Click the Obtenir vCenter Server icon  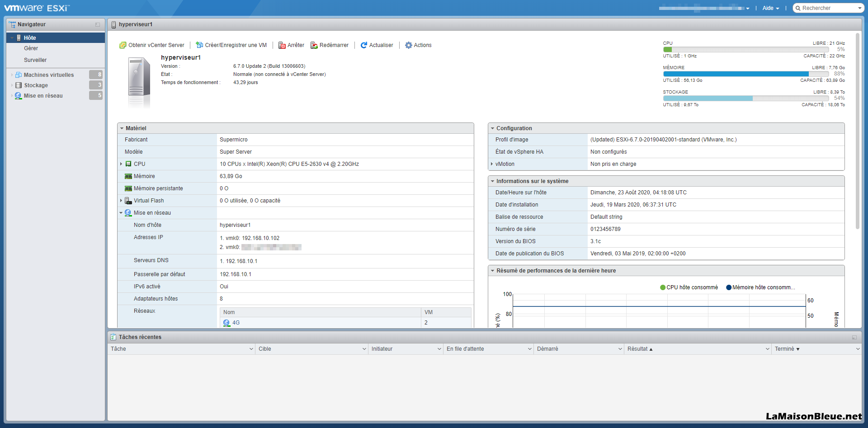click(x=123, y=45)
